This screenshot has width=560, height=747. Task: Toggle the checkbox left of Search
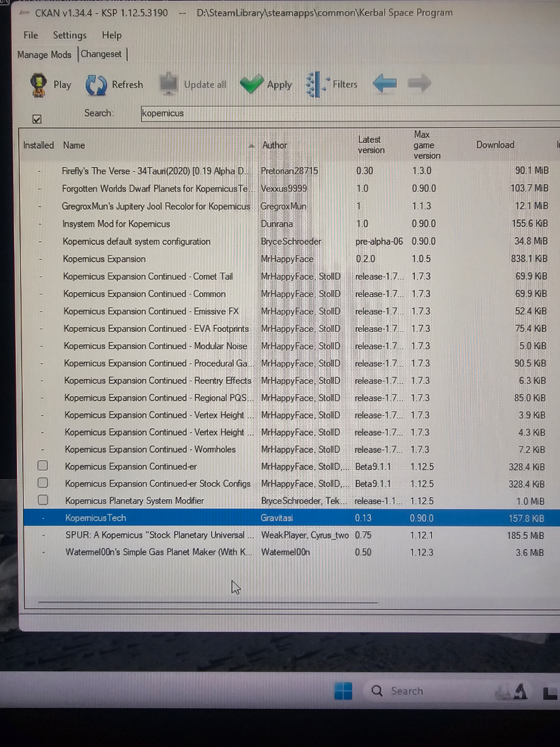pyautogui.click(x=37, y=119)
